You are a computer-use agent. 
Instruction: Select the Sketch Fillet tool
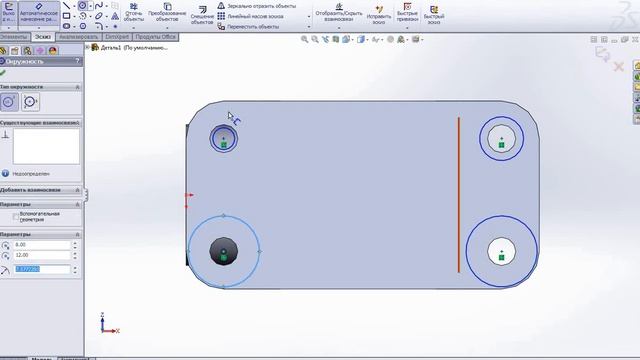click(x=98, y=26)
